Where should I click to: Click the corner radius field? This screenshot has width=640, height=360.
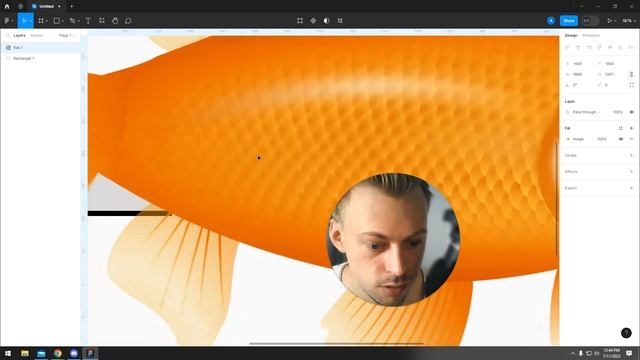pyautogui.click(x=611, y=85)
